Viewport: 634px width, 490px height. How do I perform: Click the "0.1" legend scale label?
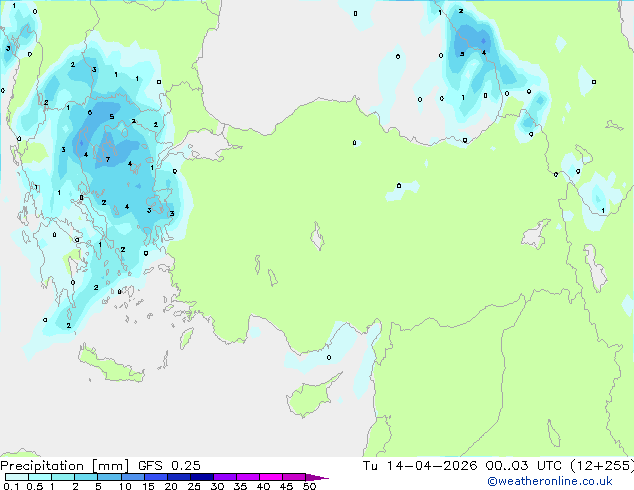pyautogui.click(x=11, y=486)
